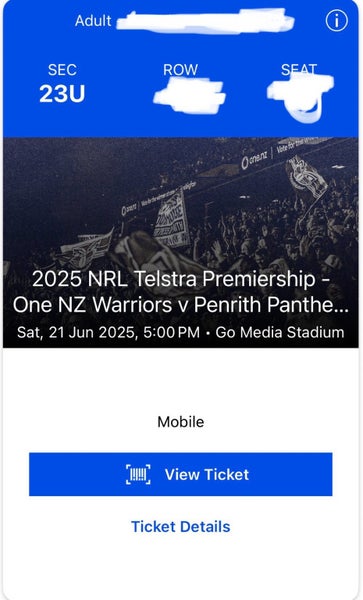Click the View Ticket button
Screen dimensions: 363x600
coord(181,474)
